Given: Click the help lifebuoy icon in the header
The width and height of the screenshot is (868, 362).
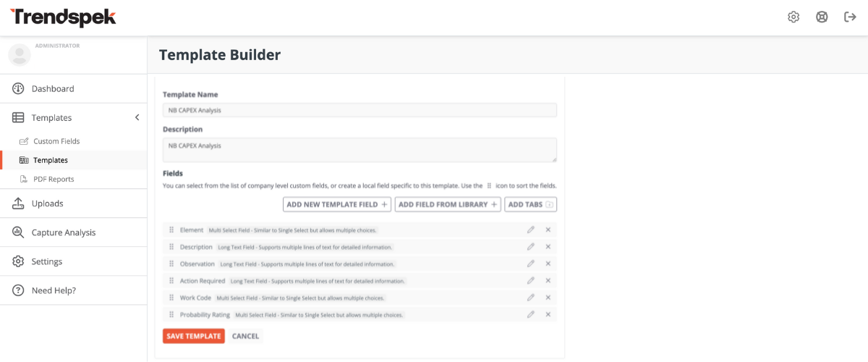Looking at the screenshot, I should point(822,17).
